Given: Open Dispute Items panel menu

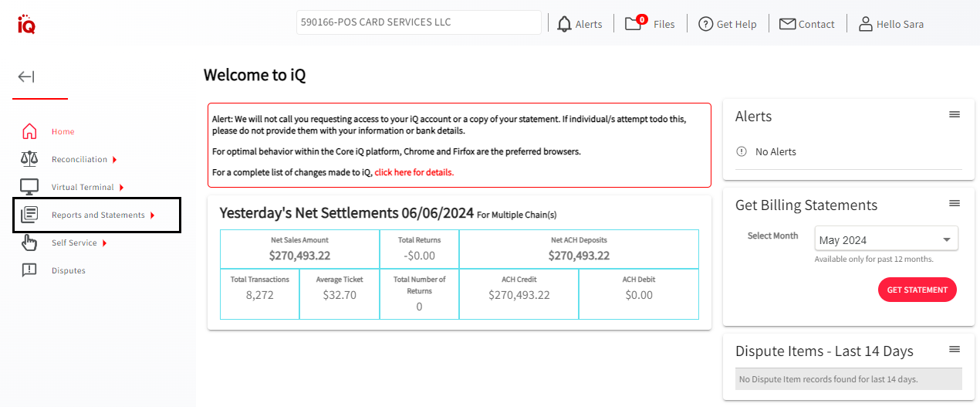Looking at the screenshot, I should tap(955, 350).
